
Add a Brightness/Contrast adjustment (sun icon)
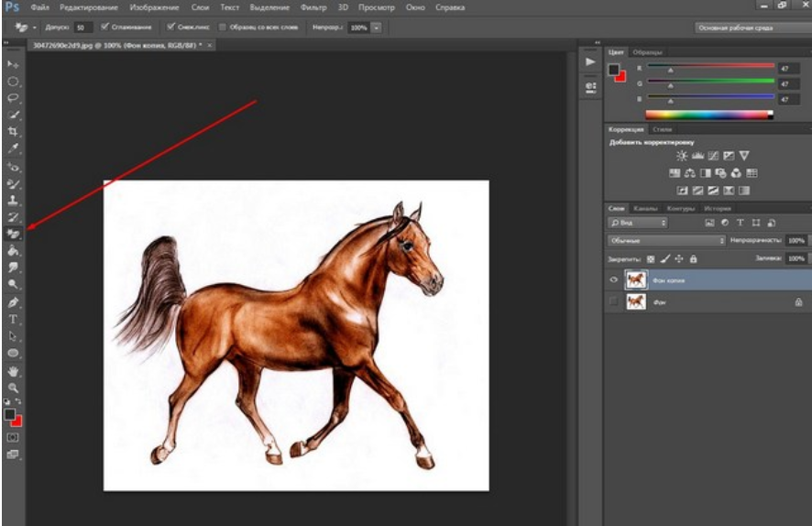[x=681, y=156]
